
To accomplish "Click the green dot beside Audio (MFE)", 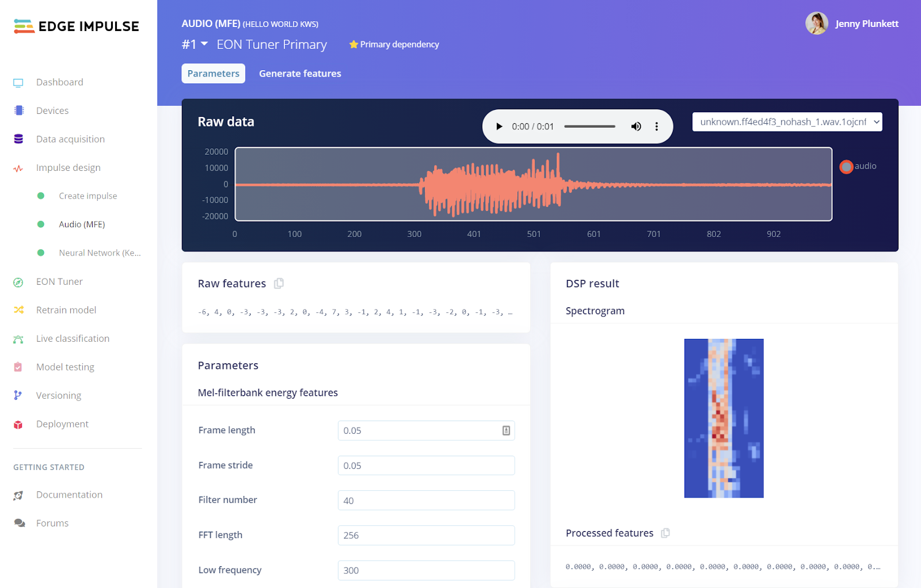I will click(x=41, y=224).
